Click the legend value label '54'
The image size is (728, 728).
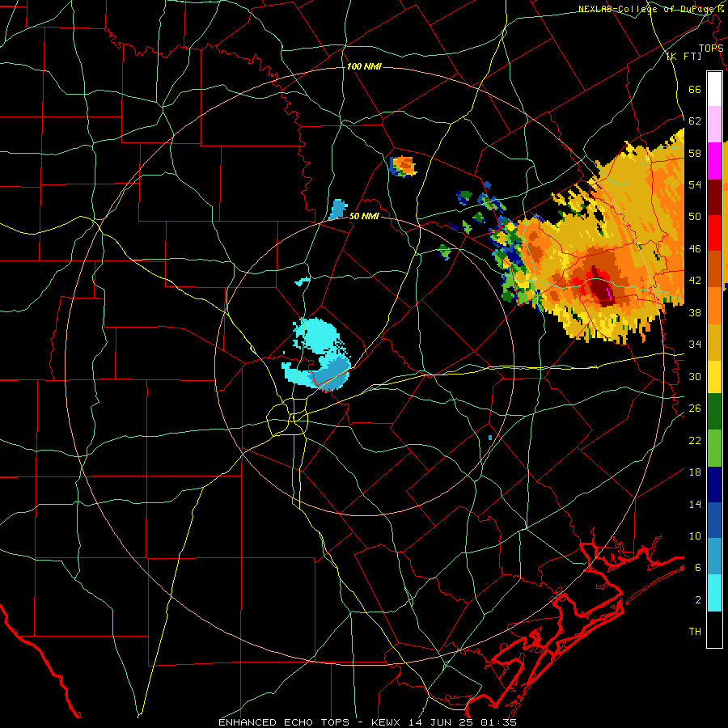tap(695, 184)
